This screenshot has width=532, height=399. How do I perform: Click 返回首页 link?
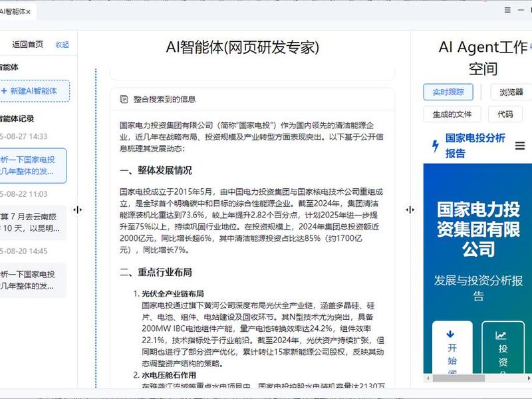coord(27,45)
